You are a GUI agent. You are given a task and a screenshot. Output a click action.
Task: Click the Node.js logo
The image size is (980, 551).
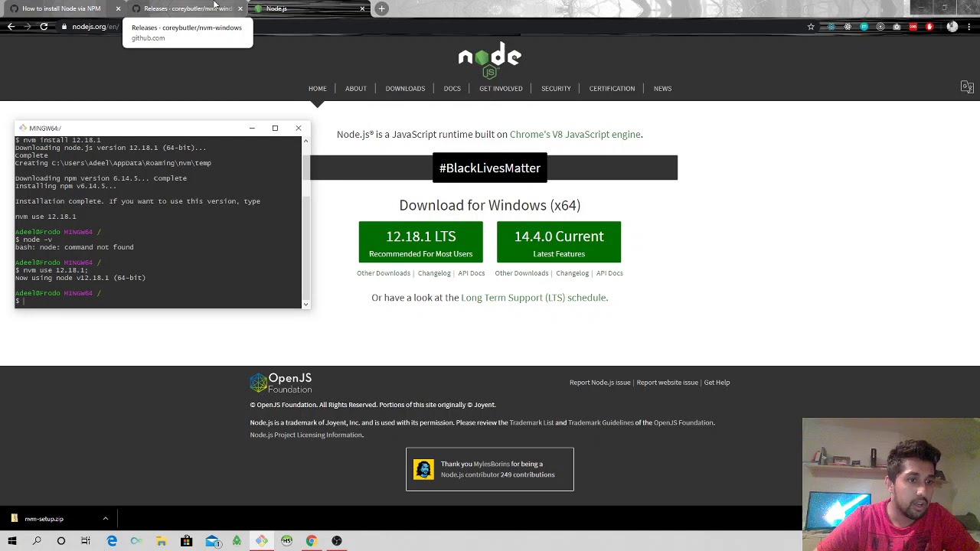pos(490,60)
